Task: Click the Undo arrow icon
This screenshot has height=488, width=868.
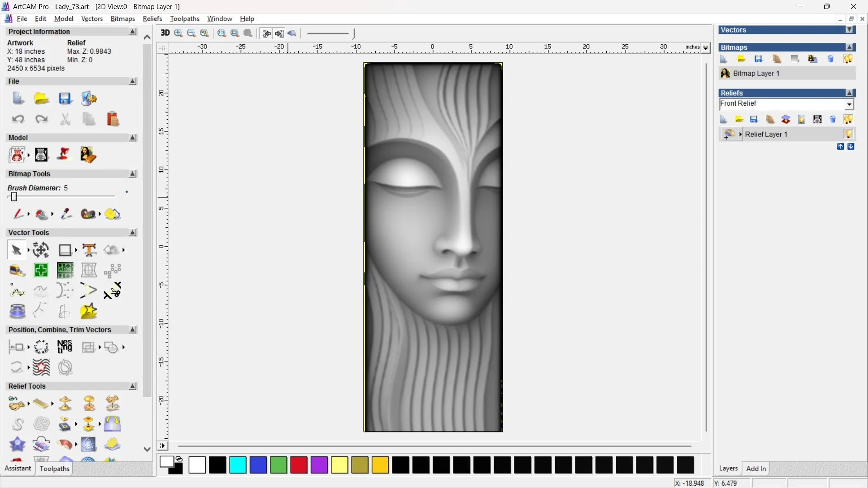Action: 18,119
